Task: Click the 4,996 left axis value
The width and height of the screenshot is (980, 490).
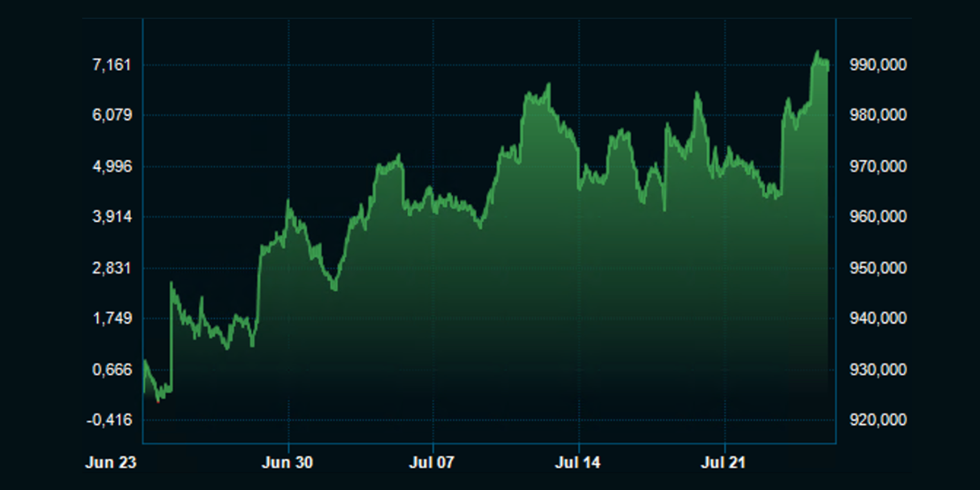Action: pos(112,166)
